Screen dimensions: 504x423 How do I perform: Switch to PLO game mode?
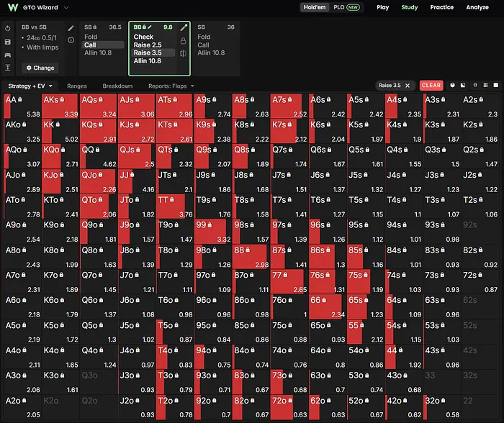(x=346, y=7)
